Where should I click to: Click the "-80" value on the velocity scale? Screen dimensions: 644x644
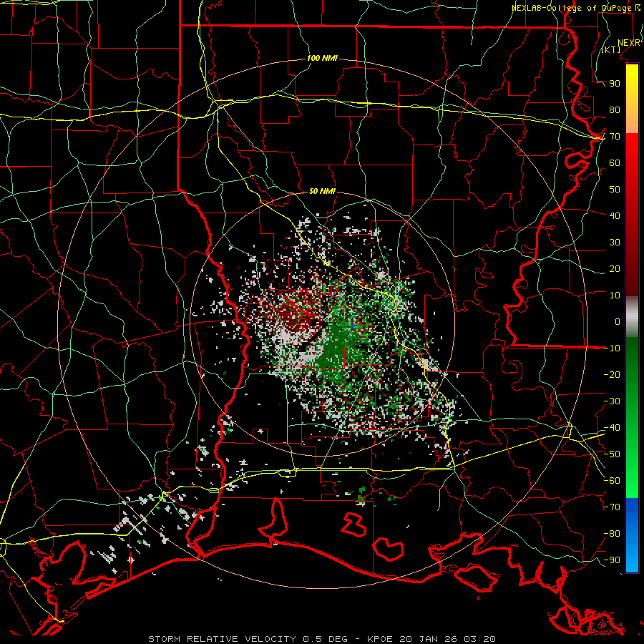(612, 534)
